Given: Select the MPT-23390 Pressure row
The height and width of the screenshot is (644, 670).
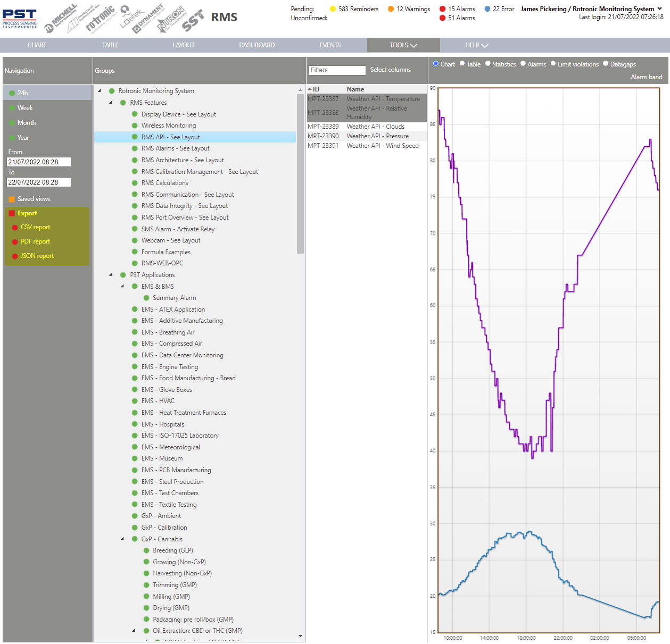Looking at the screenshot, I should pos(367,136).
